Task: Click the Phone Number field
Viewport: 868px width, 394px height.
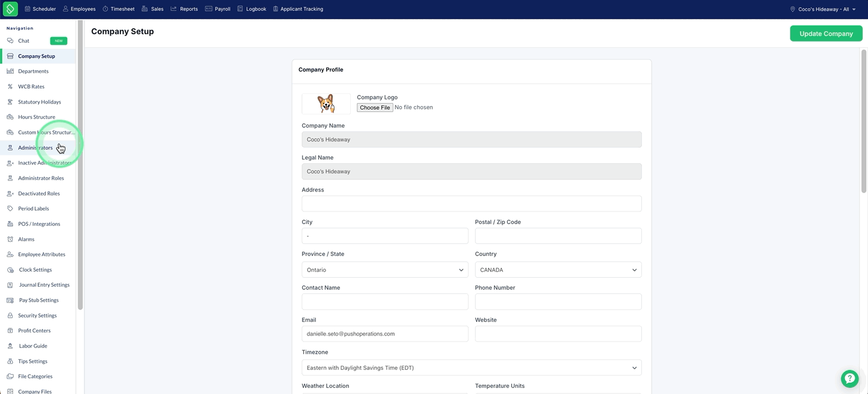Action: coord(558,302)
